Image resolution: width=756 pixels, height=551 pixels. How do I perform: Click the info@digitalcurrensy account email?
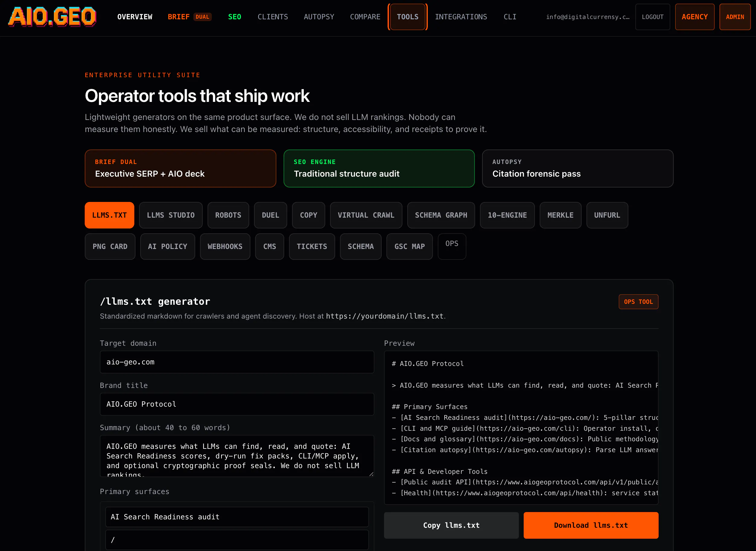tap(587, 17)
